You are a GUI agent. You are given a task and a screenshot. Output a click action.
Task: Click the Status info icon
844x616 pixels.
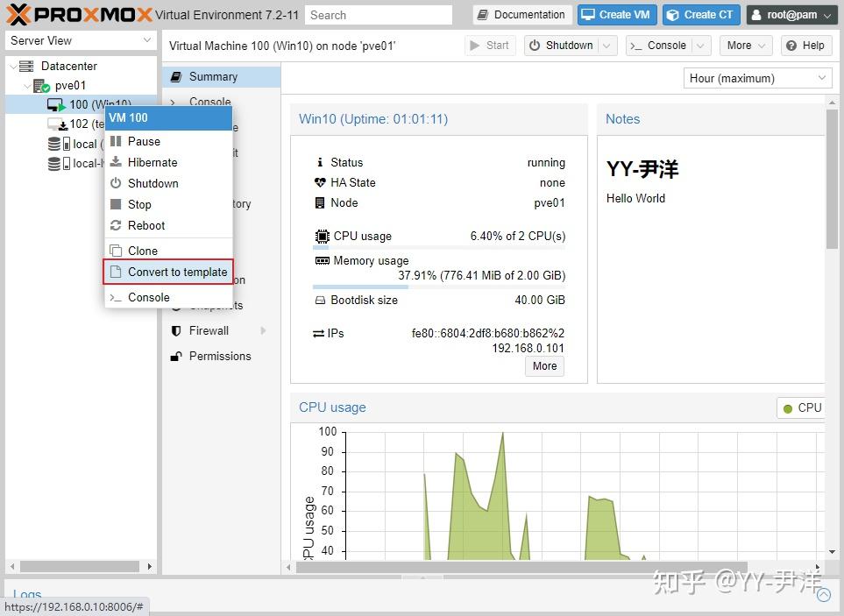pos(320,162)
